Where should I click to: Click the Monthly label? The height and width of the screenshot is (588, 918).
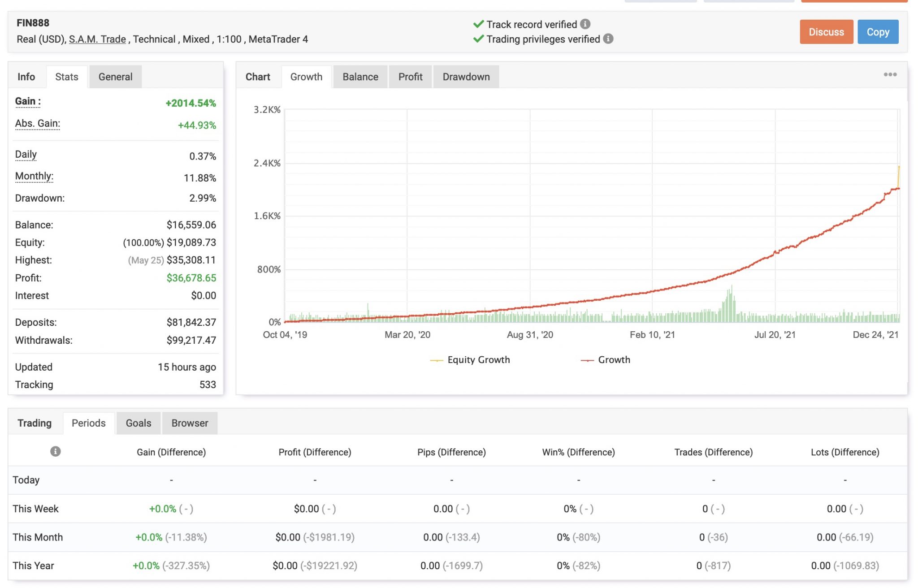(34, 176)
